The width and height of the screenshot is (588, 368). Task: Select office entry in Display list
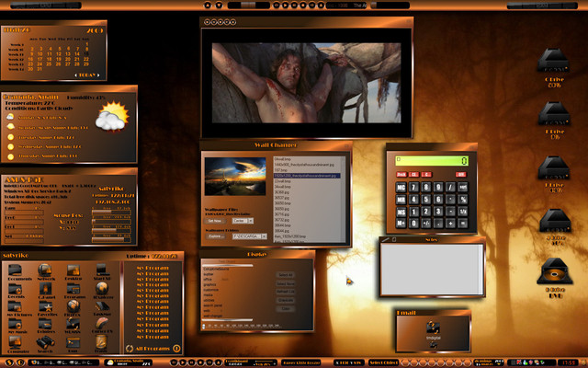click(208, 280)
